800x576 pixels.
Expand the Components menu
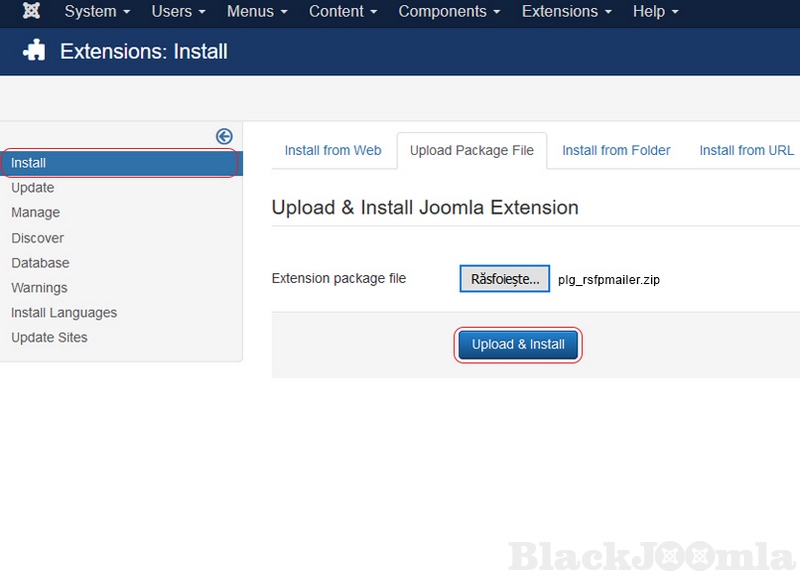click(x=449, y=12)
